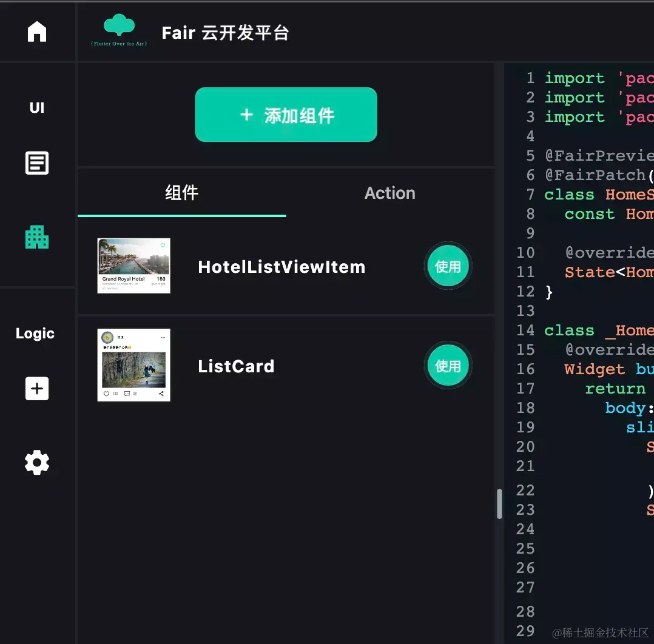Use the ListCard component
The image size is (654, 644).
click(448, 366)
